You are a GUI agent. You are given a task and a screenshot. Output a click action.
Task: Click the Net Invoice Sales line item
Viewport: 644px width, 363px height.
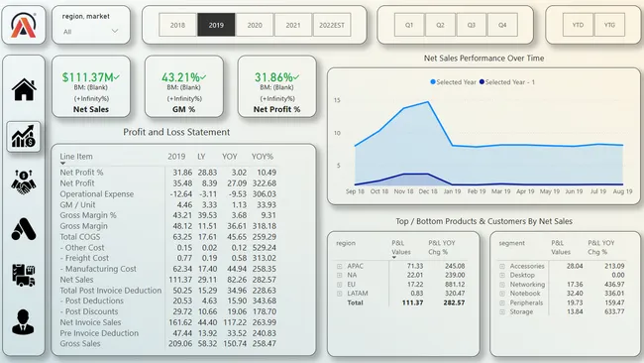tap(90, 322)
